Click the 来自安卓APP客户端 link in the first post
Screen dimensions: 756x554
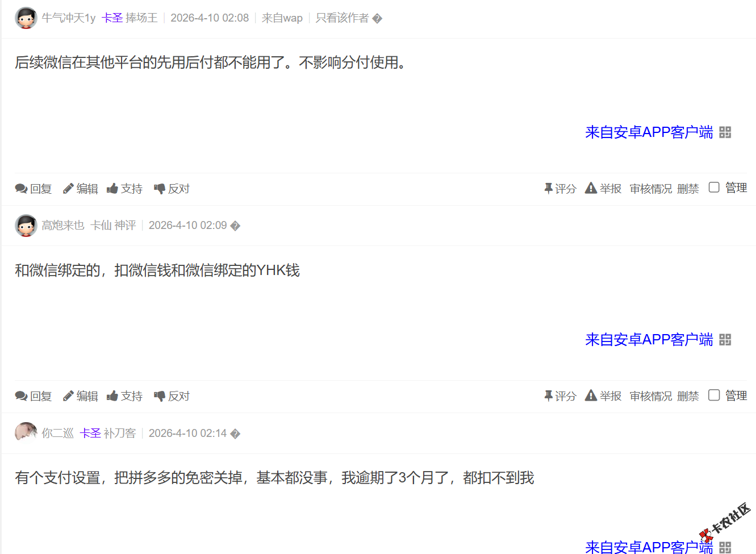[x=649, y=132]
